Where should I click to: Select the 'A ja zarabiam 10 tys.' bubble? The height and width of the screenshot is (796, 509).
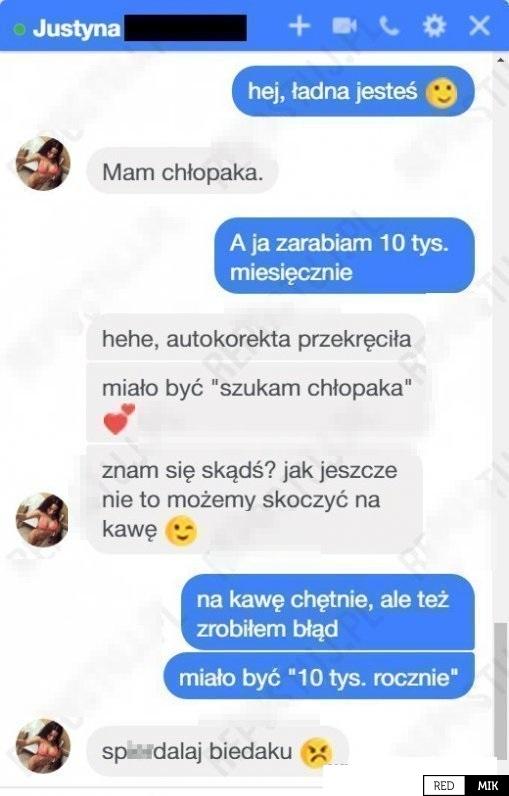345,256
